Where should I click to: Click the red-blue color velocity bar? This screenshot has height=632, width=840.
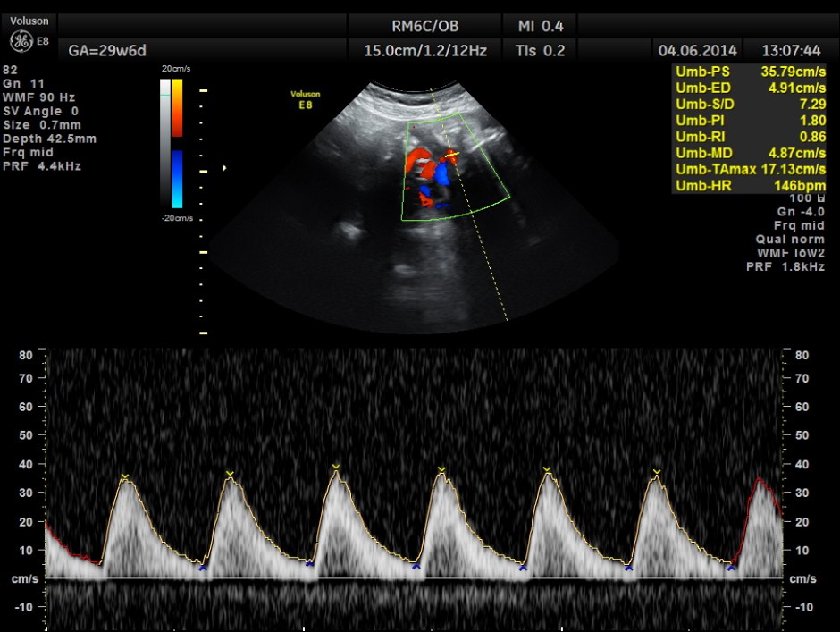(177, 143)
